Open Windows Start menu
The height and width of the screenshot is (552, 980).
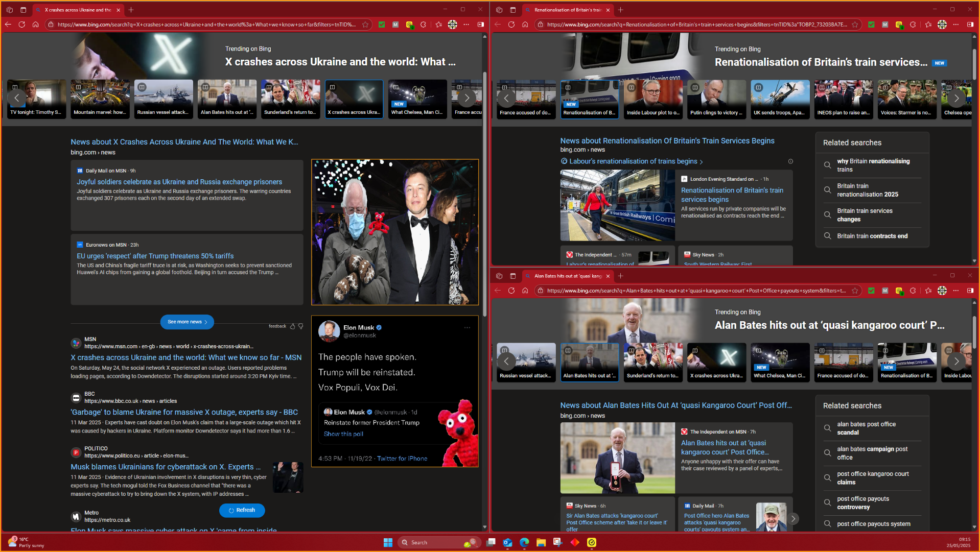point(388,542)
